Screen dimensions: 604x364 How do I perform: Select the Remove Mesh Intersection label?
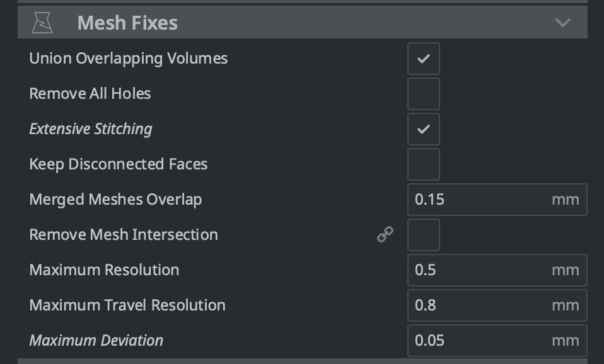pos(124,235)
